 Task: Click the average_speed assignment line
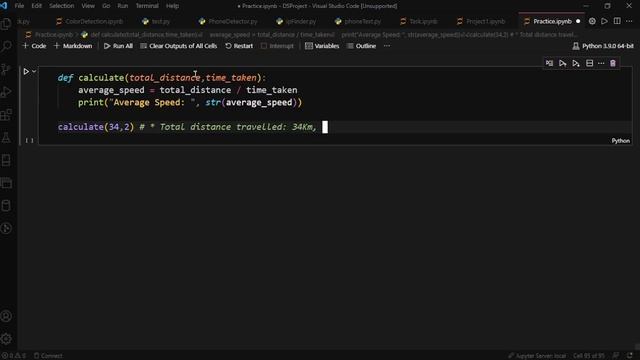187,90
